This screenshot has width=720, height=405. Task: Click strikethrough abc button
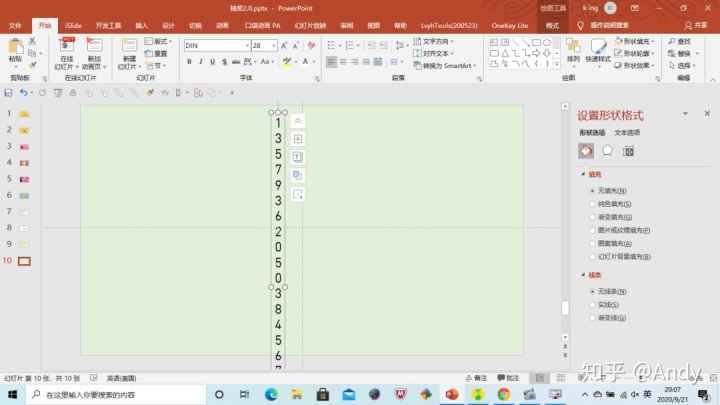click(x=236, y=62)
